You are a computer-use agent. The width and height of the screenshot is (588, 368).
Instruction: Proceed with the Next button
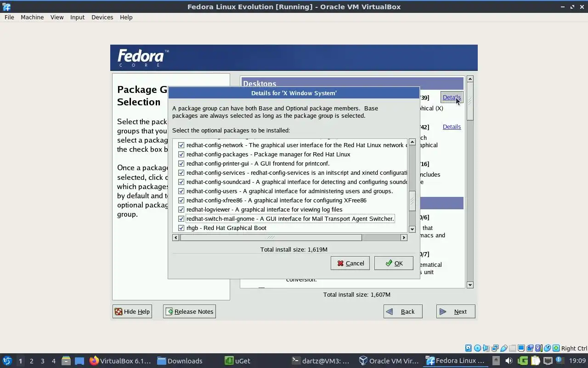point(456,311)
